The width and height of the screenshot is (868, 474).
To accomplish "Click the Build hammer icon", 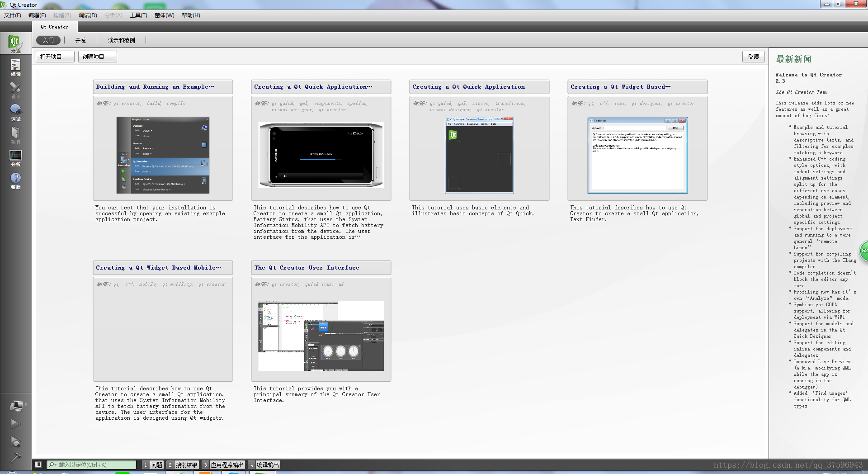I will pyautogui.click(x=15, y=457).
